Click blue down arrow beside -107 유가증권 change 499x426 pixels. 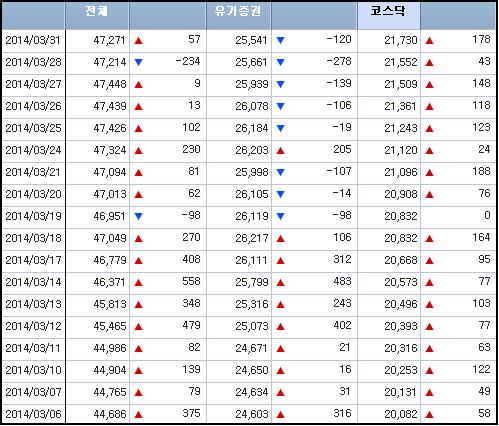[280, 173]
